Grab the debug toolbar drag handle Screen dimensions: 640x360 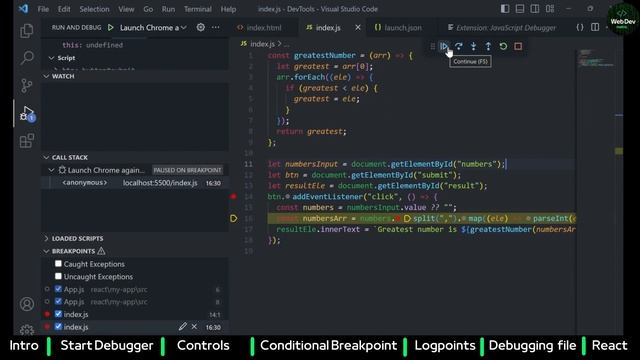(433, 46)
